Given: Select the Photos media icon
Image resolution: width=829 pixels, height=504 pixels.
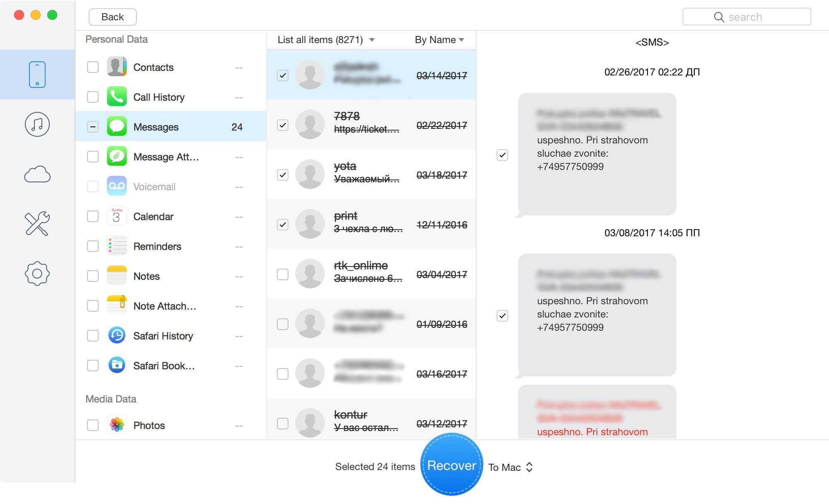Looking at the screenshot, I should click(x=117, y=424).
